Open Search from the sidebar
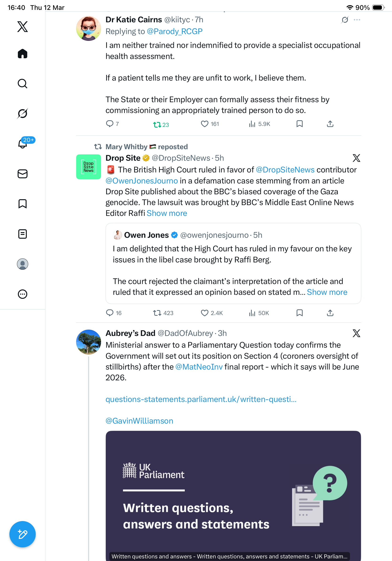Viewport: 392px width, 561px height. pos(23,84)
